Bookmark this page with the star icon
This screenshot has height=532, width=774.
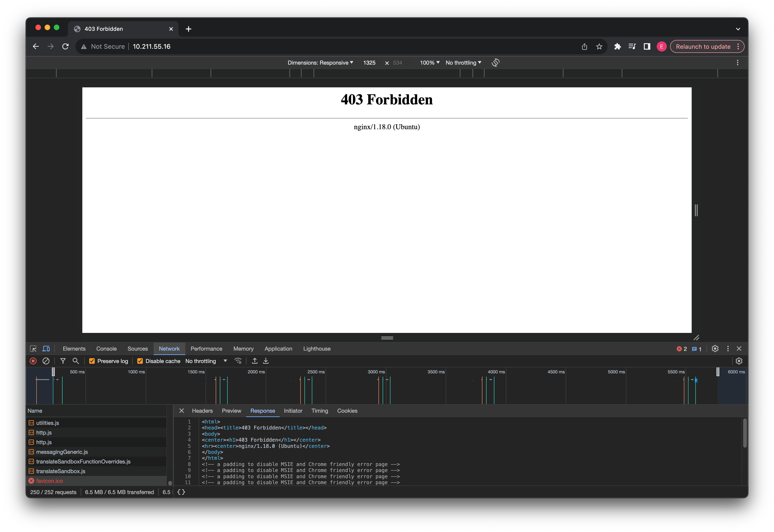599,47
